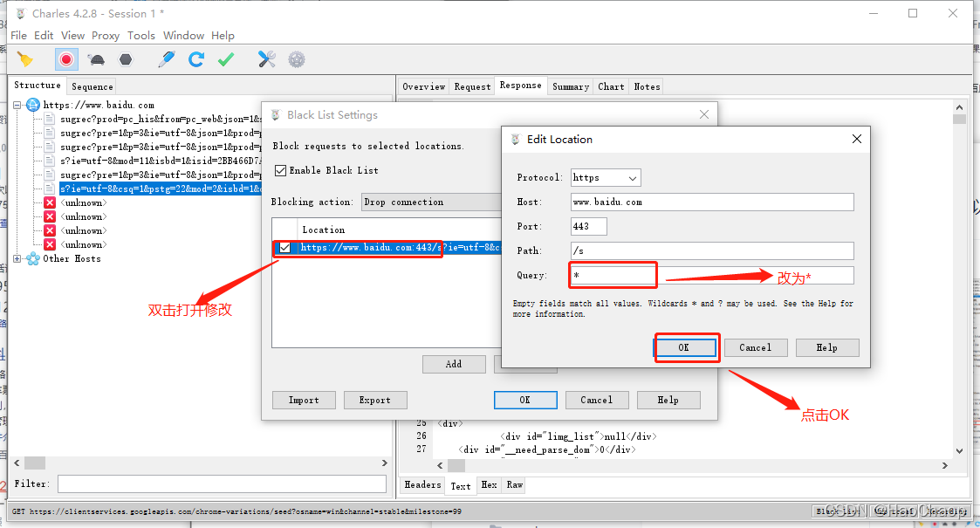Image resolution: width=980 pixels, height=528 pixels.
Task: Click Help in Black List Settings
Action: click(x=668, y=400)
